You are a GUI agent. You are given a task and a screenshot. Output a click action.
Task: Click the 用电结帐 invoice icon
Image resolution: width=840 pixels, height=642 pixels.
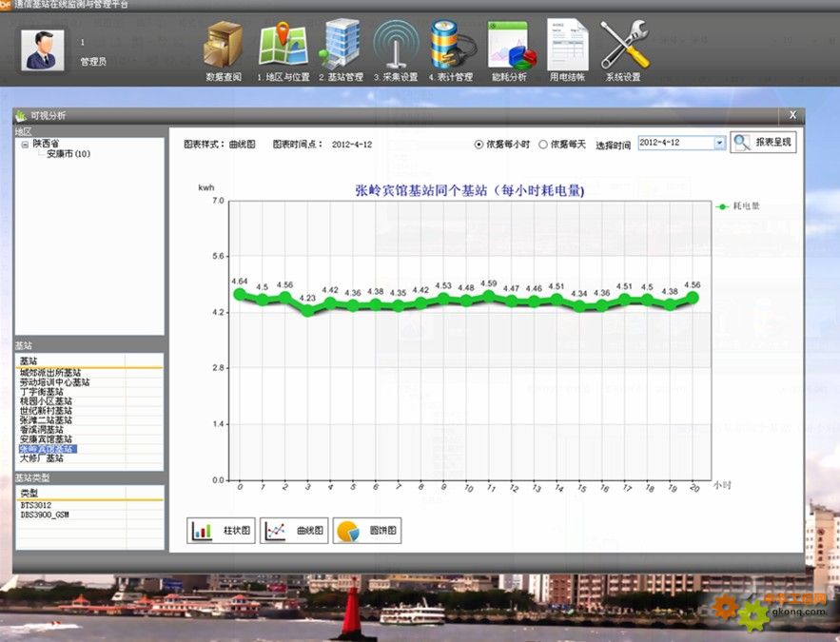pos(567,46)
